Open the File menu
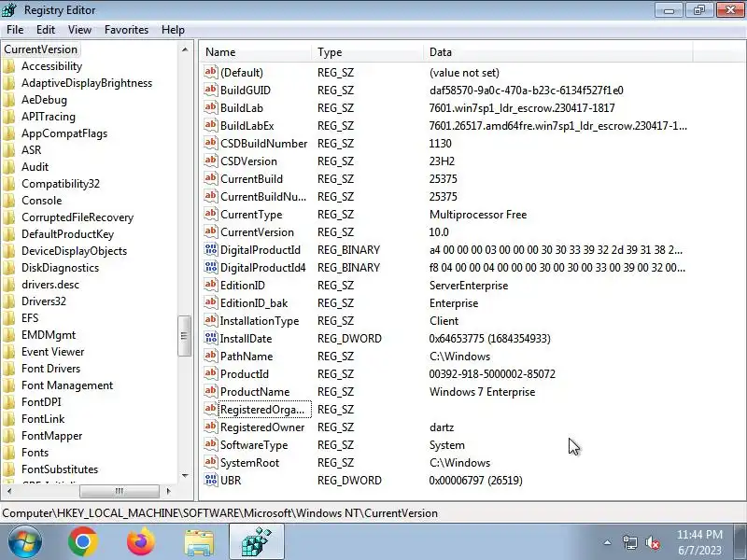This screenshot has width=747, height=560. click(15, 30)
